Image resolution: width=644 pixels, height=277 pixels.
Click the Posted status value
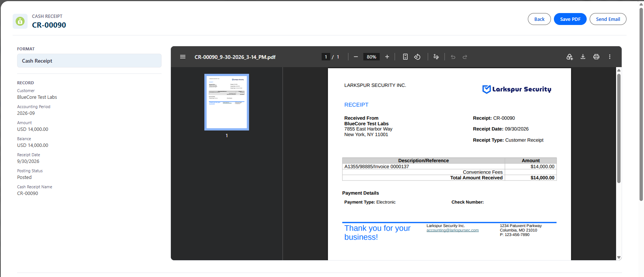point(24,177)
